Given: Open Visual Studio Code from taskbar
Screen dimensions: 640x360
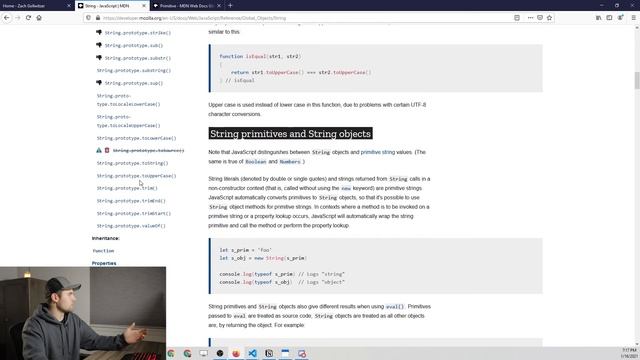Looking at the screenshot, I should coord(252,353).
